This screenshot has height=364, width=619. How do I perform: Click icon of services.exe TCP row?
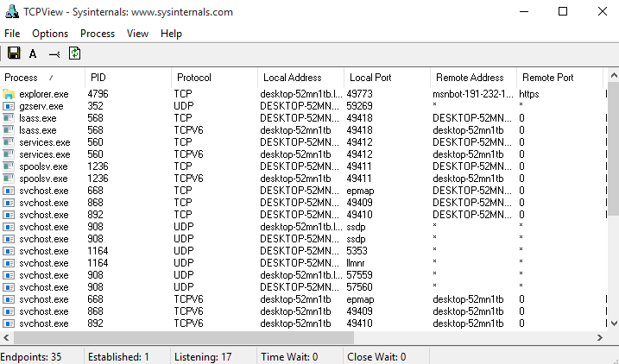point(9,142)
